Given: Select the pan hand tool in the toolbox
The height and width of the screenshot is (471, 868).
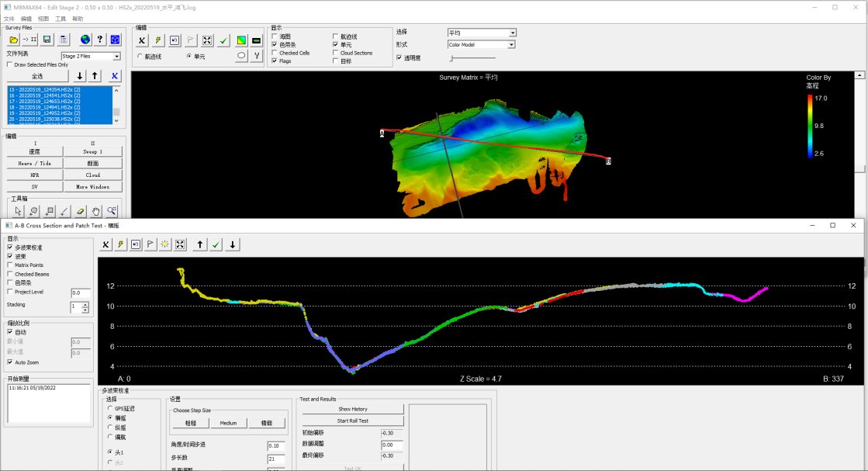Looking at the screenshot, I should (95, 210).
